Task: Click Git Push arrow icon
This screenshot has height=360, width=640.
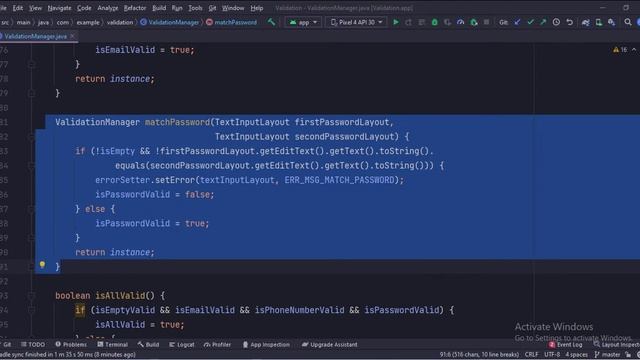Action: click(x=543, y=22)
